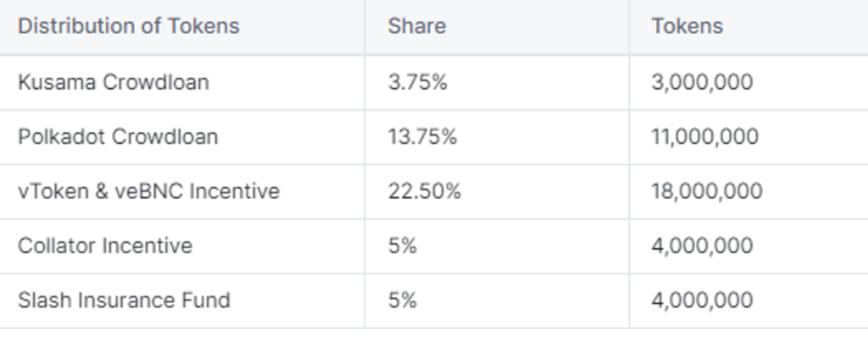Click the 4,000,000 tokens for Slash Insurance Fund

point(702,301)
